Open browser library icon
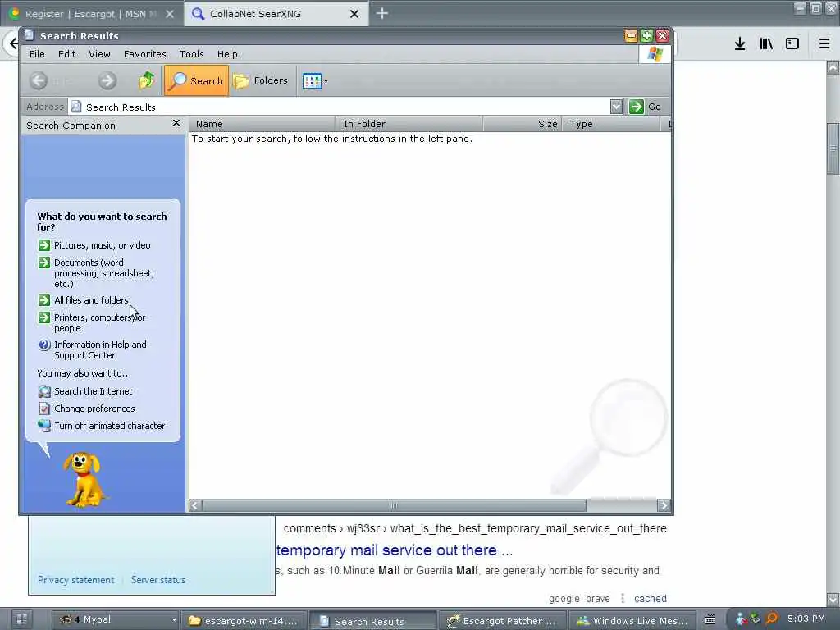The width and height of the screenshot is (840, 630). click(766, 44)
